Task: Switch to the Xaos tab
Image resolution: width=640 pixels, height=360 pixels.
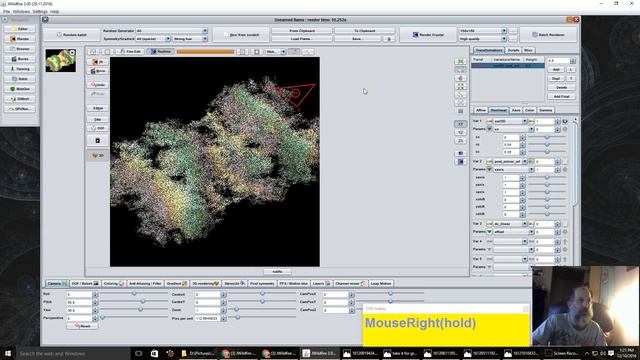Action: point(516,110)
